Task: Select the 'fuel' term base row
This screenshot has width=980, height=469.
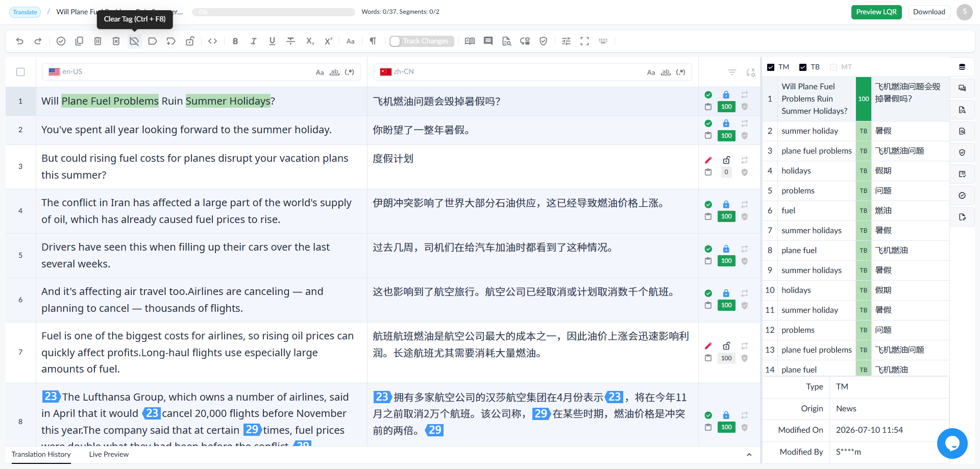Action: pos(856,211)
